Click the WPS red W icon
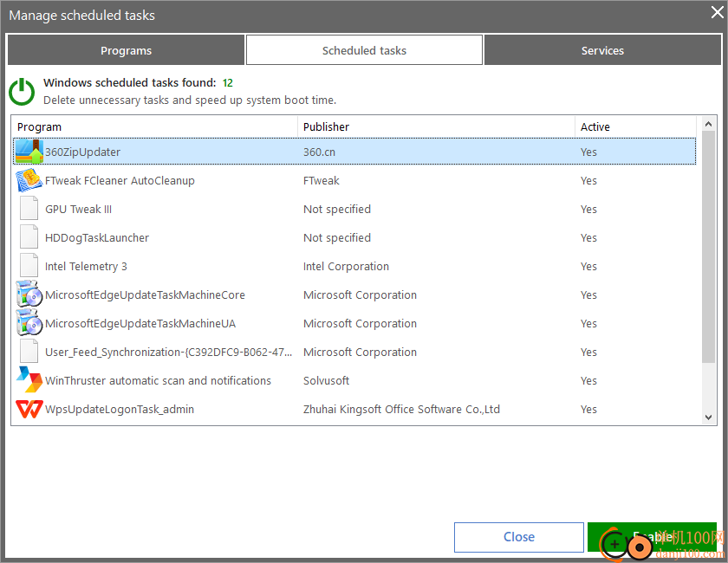This screenshot has width=728, height=563. (x=29, y=409)
